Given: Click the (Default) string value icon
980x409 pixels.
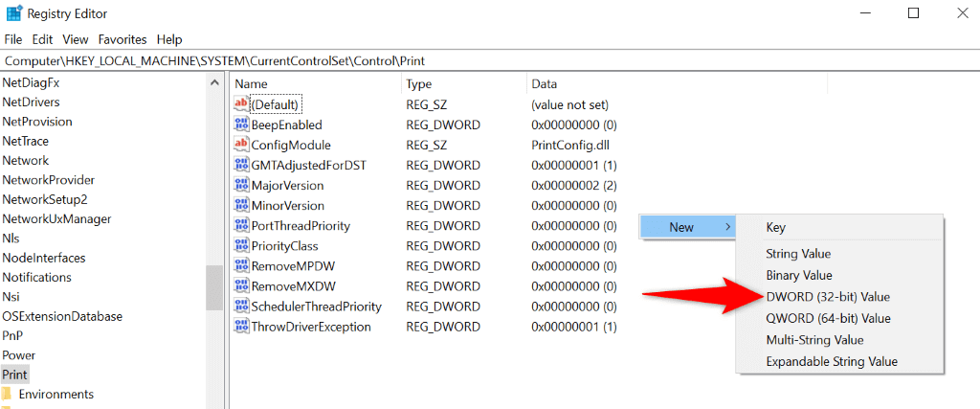Looking at the screenshot, I should click(241, 103).
